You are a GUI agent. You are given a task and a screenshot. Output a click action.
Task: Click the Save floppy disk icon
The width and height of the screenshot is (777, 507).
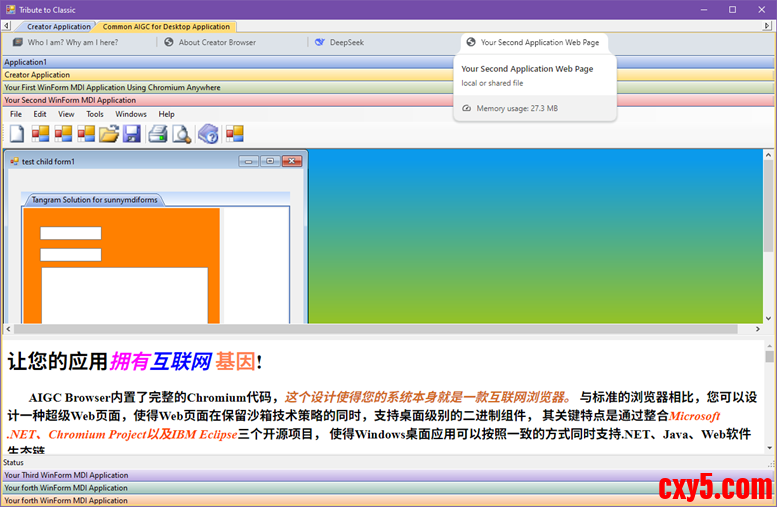pos(131,134)
